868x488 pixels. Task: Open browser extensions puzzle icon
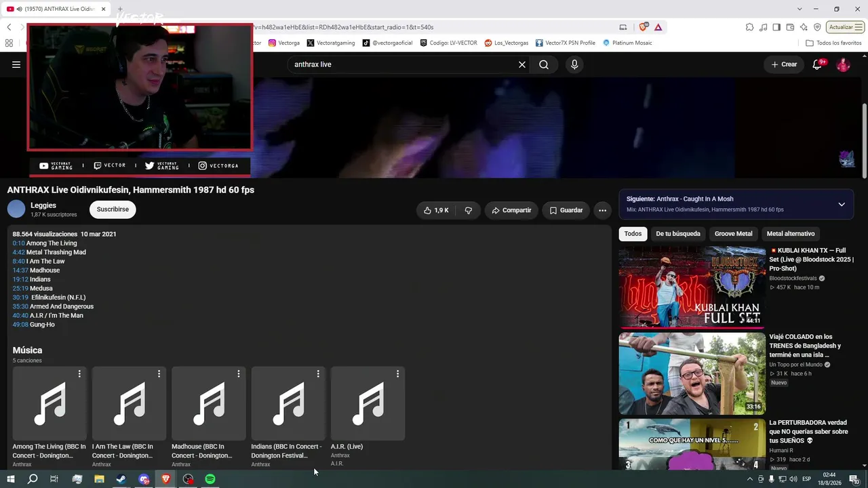click(749, 27)
